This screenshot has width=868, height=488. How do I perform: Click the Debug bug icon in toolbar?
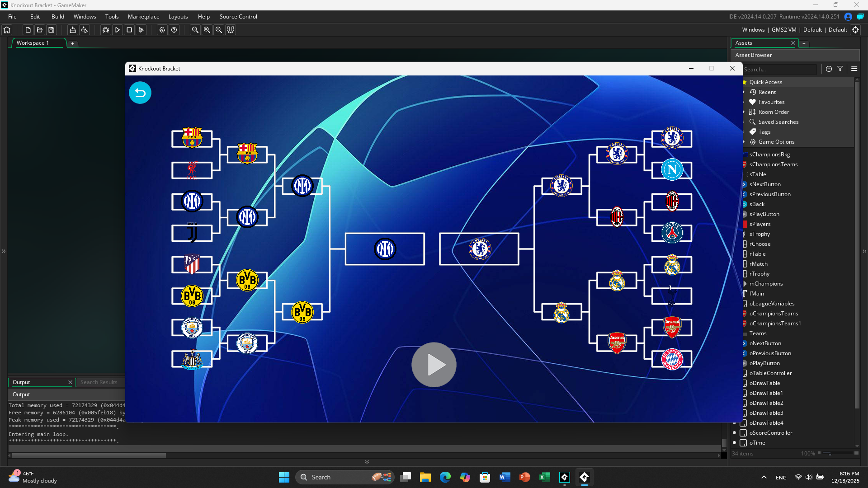pyautogui.click(x=105, y=30)
